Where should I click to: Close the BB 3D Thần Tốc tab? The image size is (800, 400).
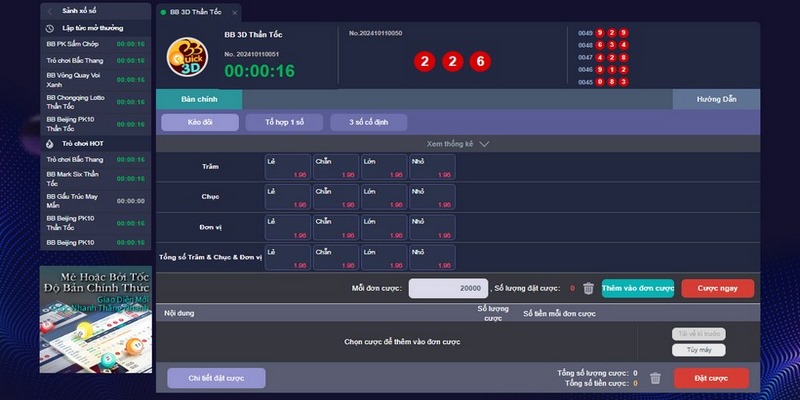point(235,12)
